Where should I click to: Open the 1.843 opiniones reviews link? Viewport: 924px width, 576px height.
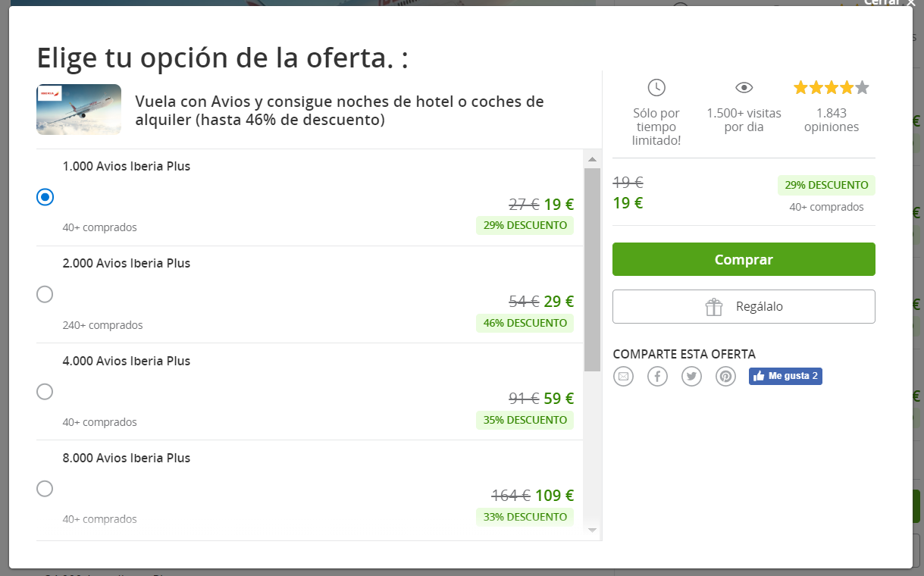[831, 120]
